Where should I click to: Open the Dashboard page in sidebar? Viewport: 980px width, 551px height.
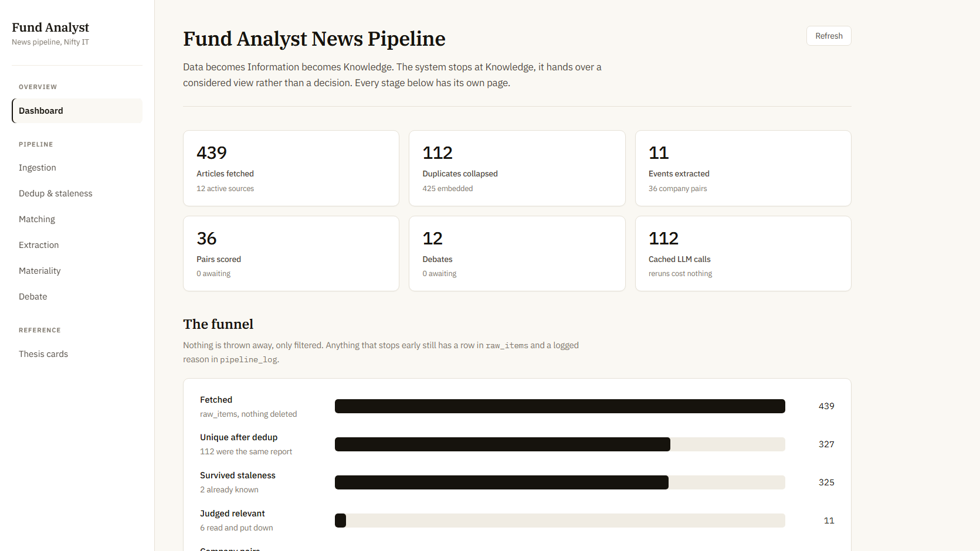[77, 111]
